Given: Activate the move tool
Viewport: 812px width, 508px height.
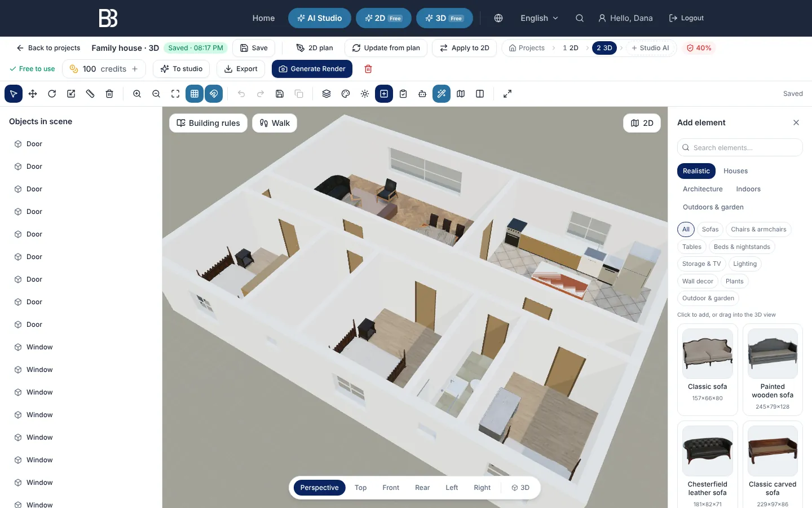Looking at the screenshot, I should [x=33, y=94].
